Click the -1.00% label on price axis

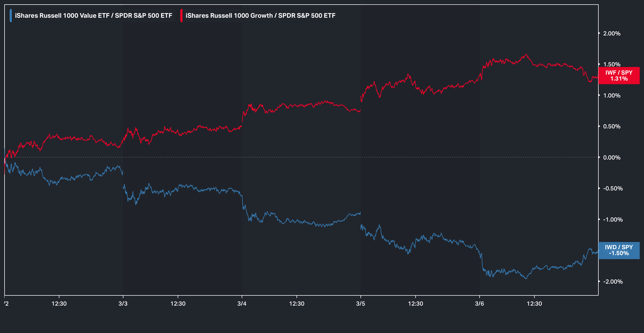613,220
